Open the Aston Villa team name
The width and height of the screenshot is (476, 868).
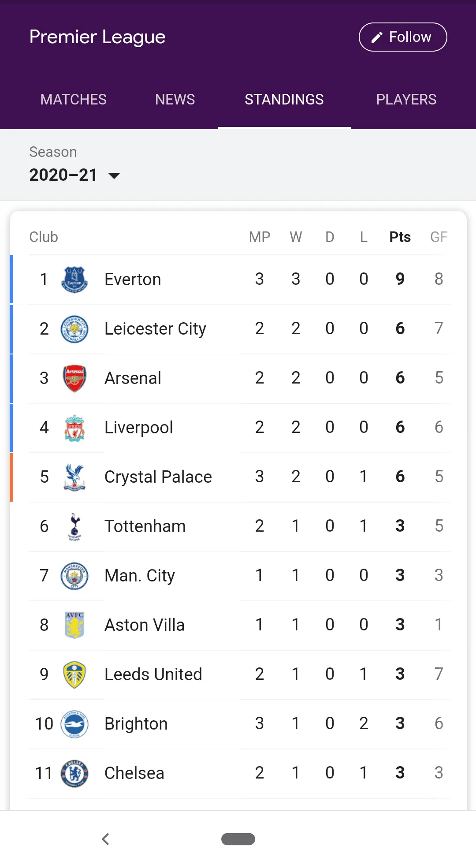(x=145, y=625)
